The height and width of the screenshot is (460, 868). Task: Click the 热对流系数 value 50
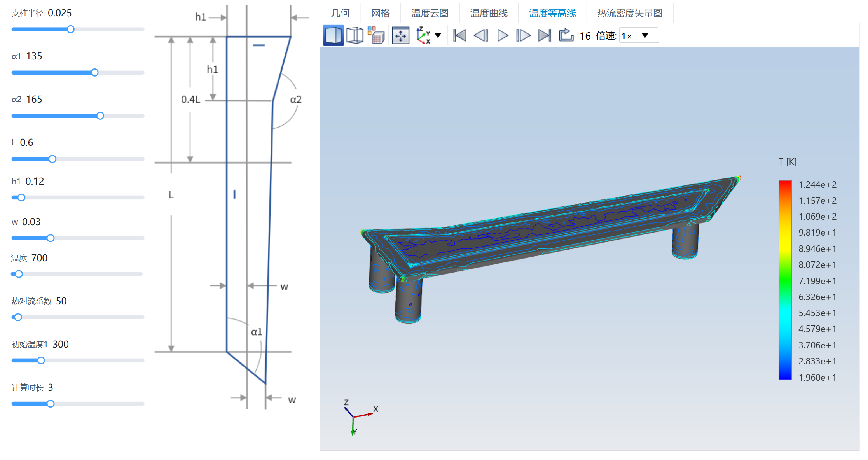pyautogui.click(x=61, y=301)
